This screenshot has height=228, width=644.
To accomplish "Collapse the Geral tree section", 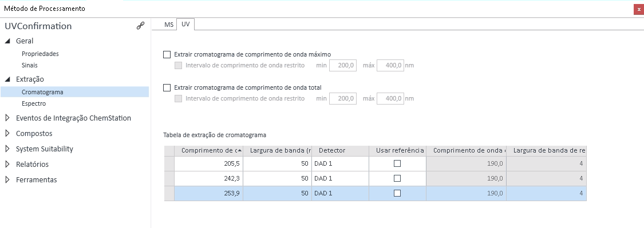I will tap(7, 41).
